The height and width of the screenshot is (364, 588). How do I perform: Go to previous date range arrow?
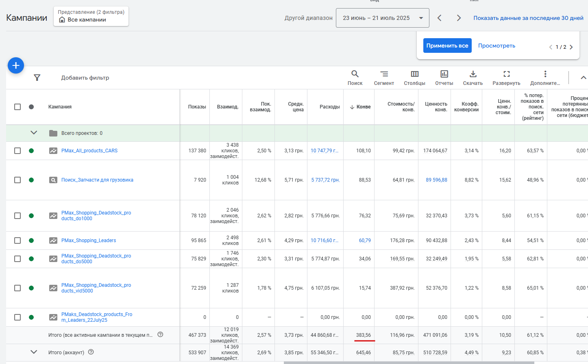coord(440,18)
